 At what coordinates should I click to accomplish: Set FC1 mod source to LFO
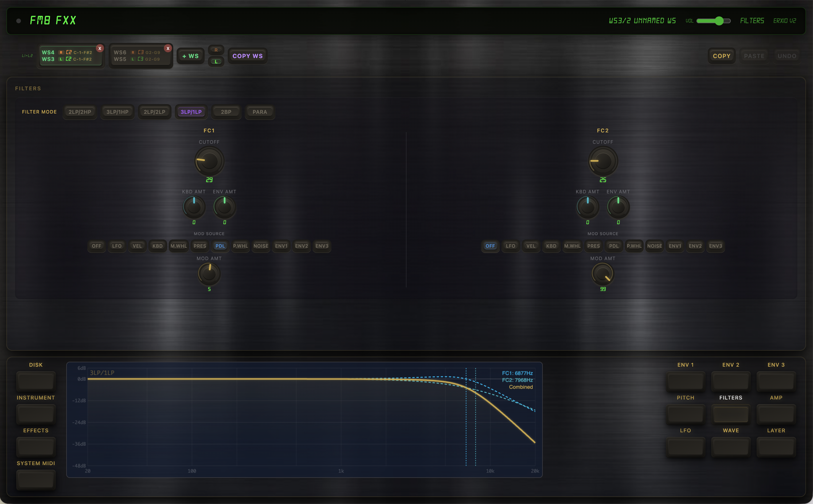pyautogui.click(x=117, y=246)
